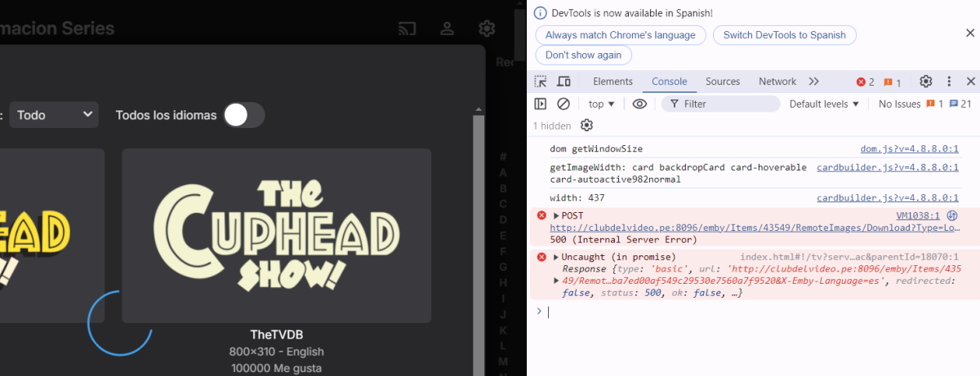Click 'dom getWindowSize' log message
The height and width of the screenshot is (376, 980).
click(596, 149)
